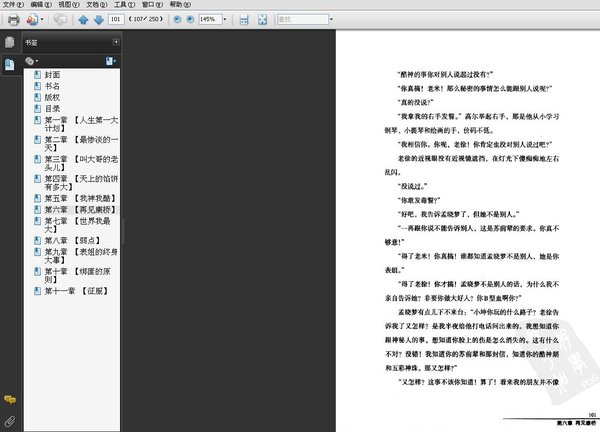The width and height of the screenshot is (600, 432).
Task: Open the Attachments paperclip panel
Action: point(10,420)
